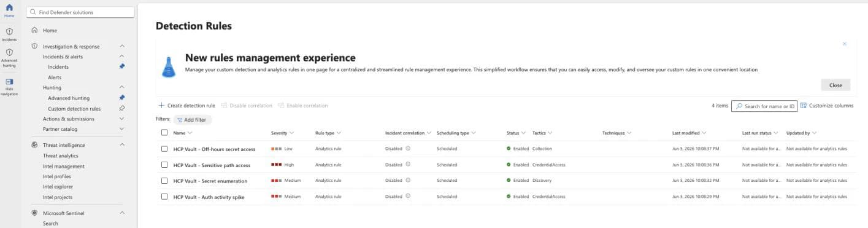The width and height of the screenshot is (868, 228).
Task: Click the search magnifier in Find Defender solutions
Action: 33,12
